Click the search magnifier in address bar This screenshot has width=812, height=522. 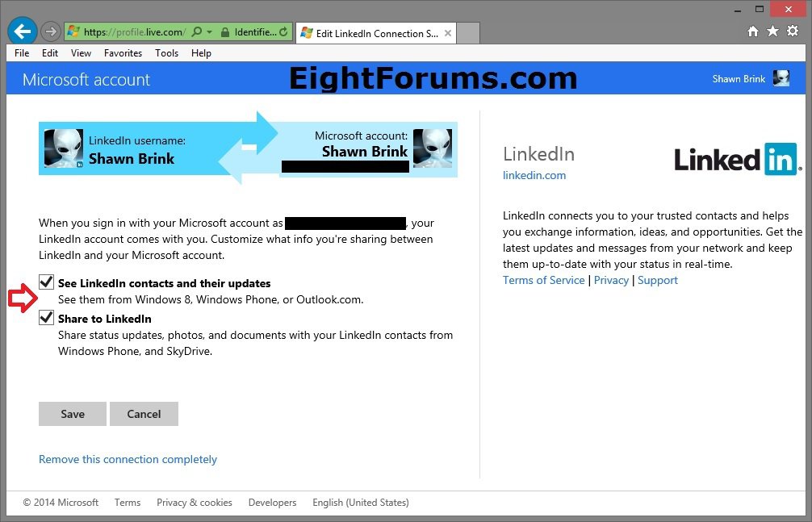(197, 32)
